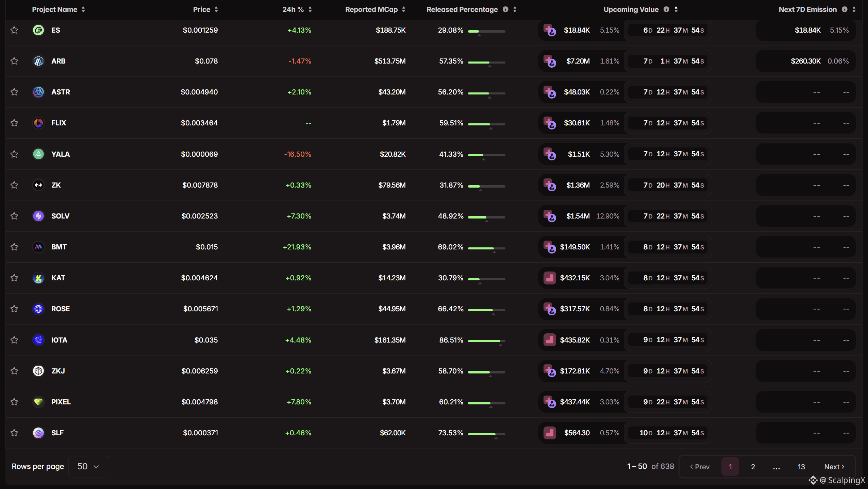Favorite ASTR with its star
Screen dimensions: 868x489
[14, 92]
